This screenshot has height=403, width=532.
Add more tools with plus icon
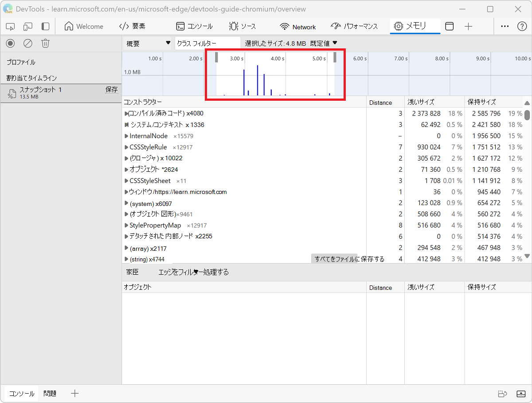[x=468, y=27]
